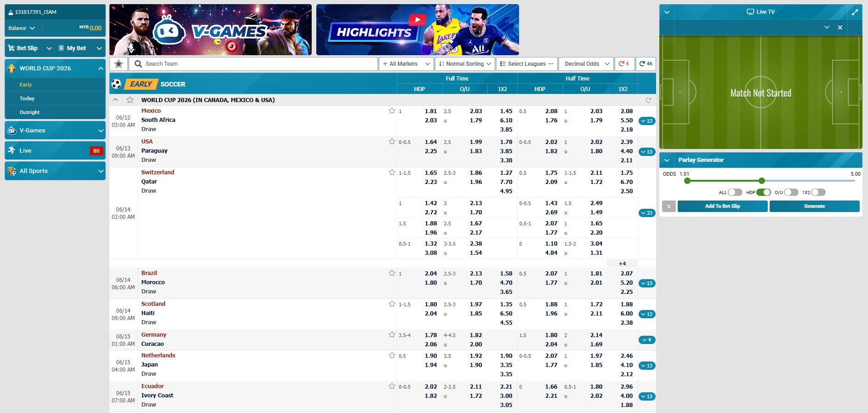Pick USA full-time 1X2 odds 1.78
Screen dimensions: 868x413
click(x=506, y=142)
